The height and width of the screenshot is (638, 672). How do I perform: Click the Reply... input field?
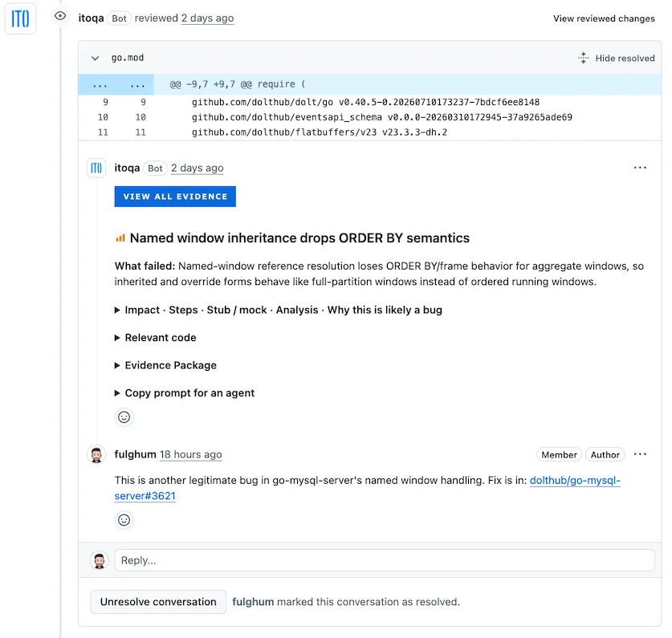[385, 560]
